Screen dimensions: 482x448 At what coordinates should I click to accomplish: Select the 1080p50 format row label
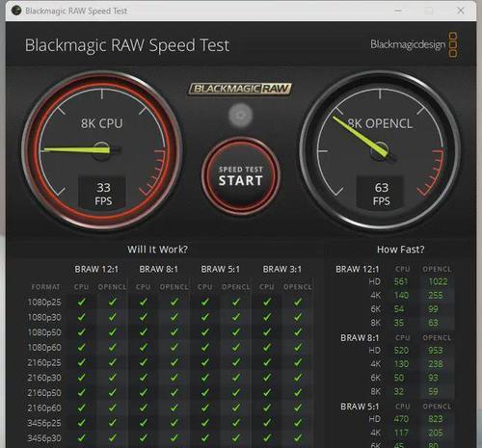click(44, 332)
